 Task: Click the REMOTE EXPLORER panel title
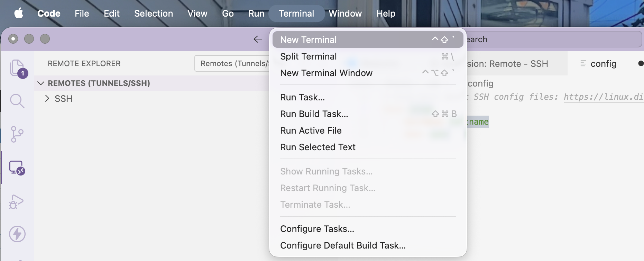pyautogui.click(x=84, y=64)
